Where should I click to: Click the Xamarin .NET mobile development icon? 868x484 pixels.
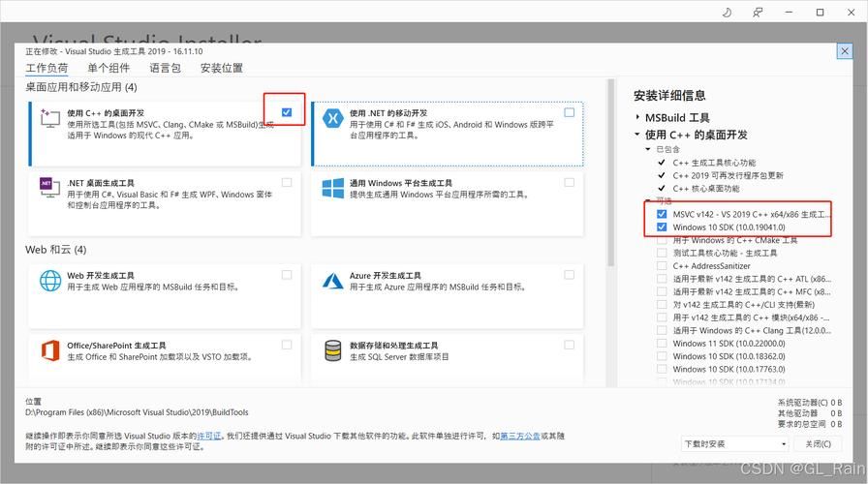[x=332, y=118]
